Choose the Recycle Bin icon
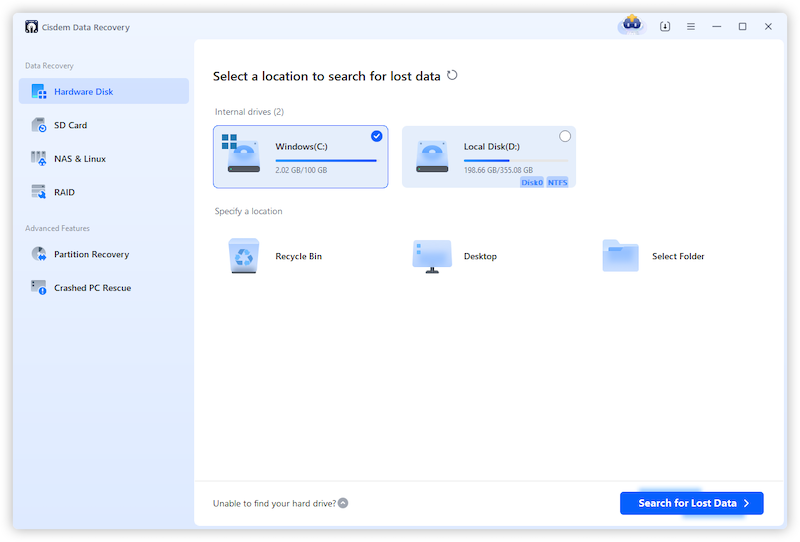Image resolution: width=800 pixels, height=542 pixels. [244, 256]
